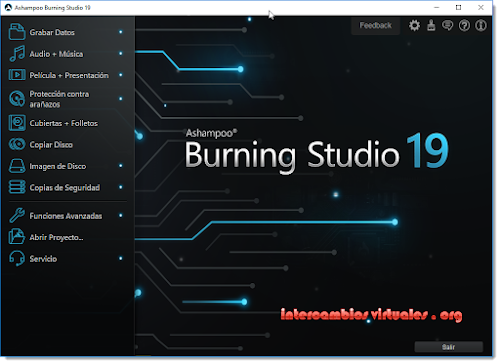
Task: Choose the Copiar Disco entry
Action: (x=51, y=145)
